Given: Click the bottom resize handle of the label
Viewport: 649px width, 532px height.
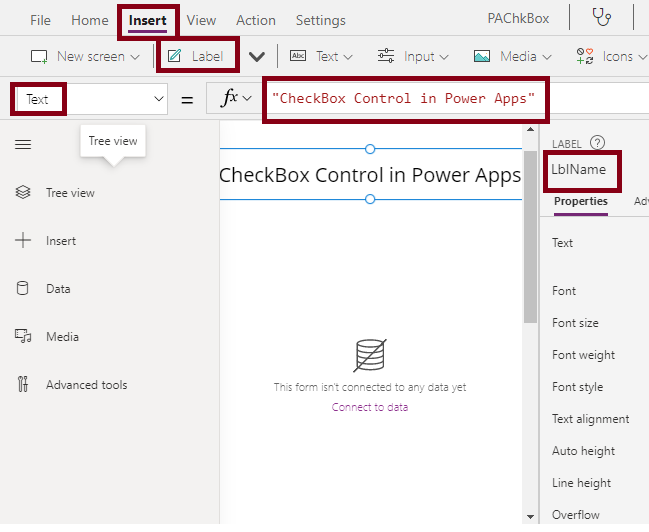Looking at the screenshot, I should coord(370,199).
